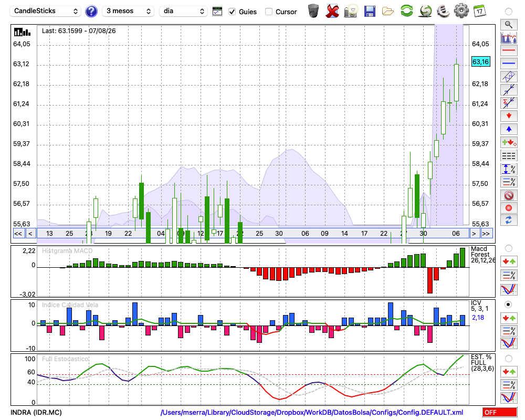Click ICV panel oscillator curve button
525x420 pixels.
click(509, 343)
